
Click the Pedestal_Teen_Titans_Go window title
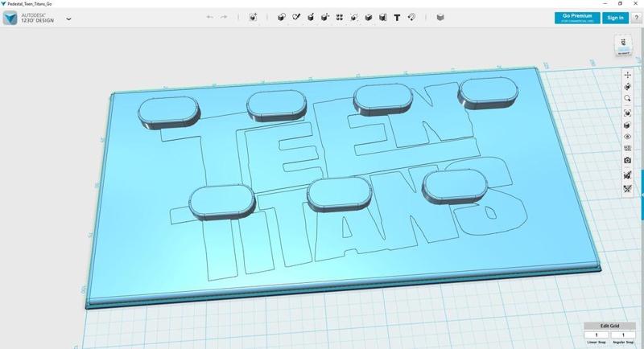coord(30,4)
